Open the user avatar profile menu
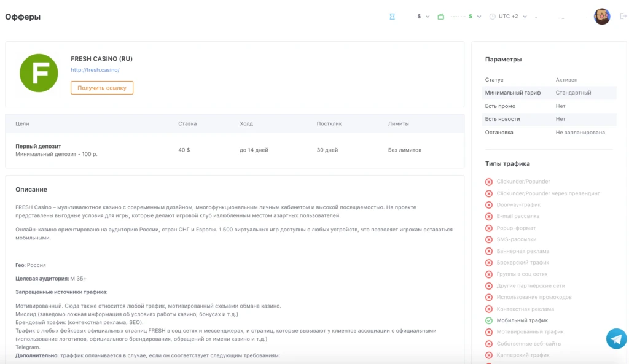 tap(602, 17)
